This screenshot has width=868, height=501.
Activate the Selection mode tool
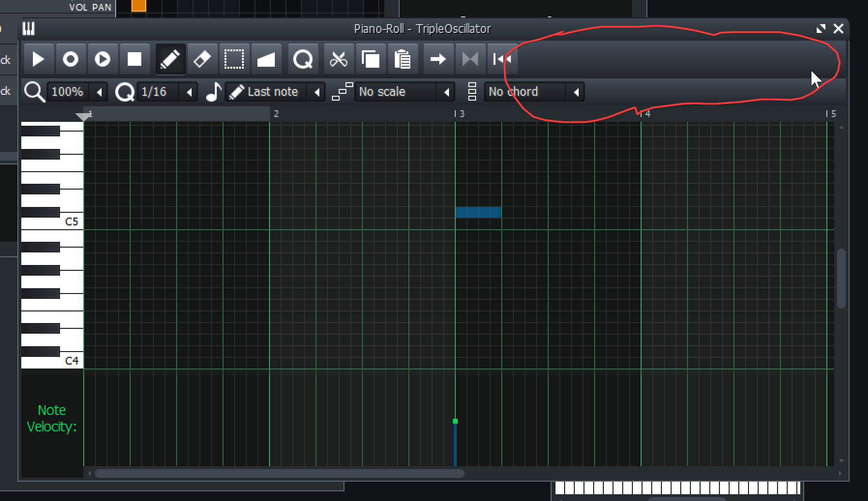234,59
